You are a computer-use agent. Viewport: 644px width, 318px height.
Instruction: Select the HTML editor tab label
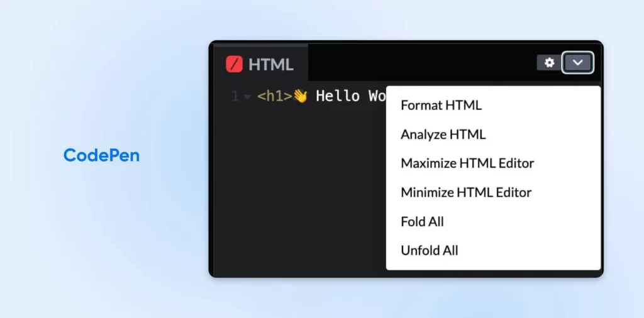point(270,64)
